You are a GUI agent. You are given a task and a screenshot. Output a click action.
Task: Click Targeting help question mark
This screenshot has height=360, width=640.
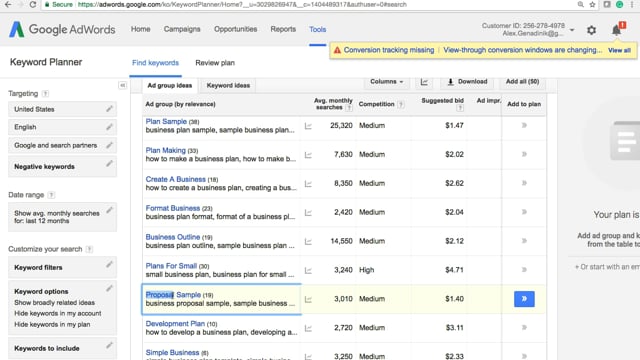click(x=45, y=93)
